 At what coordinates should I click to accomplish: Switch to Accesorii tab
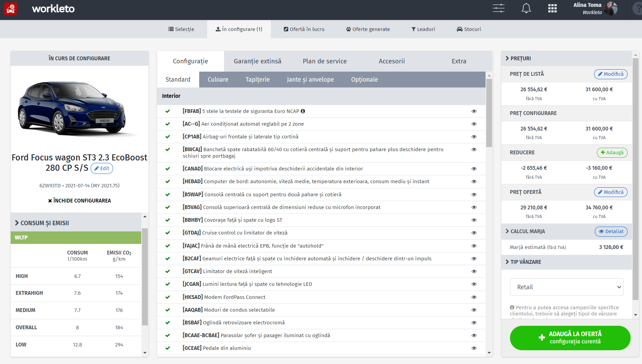click(x=392, y=61)
